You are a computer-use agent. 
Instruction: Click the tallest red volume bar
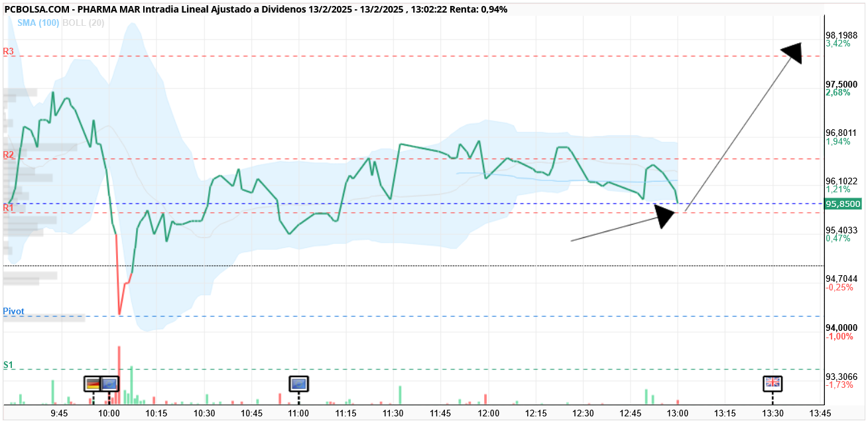(119, 375)
